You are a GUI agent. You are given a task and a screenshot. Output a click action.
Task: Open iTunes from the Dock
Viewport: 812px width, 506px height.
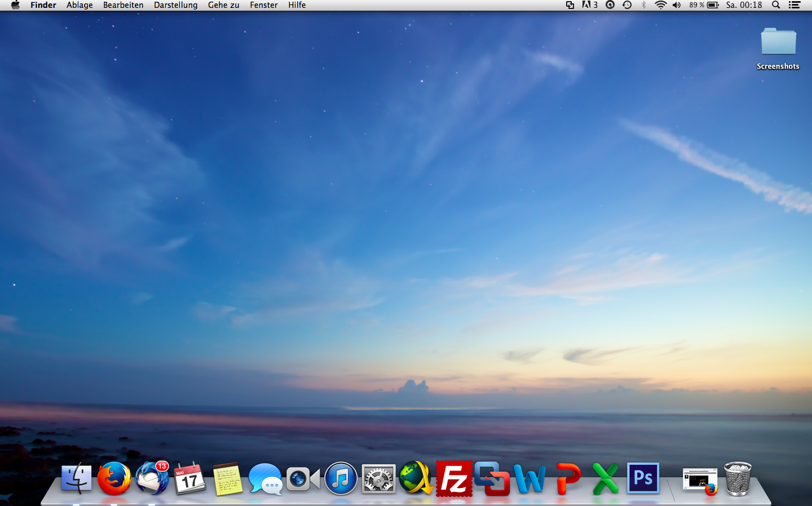pos(341,478)
